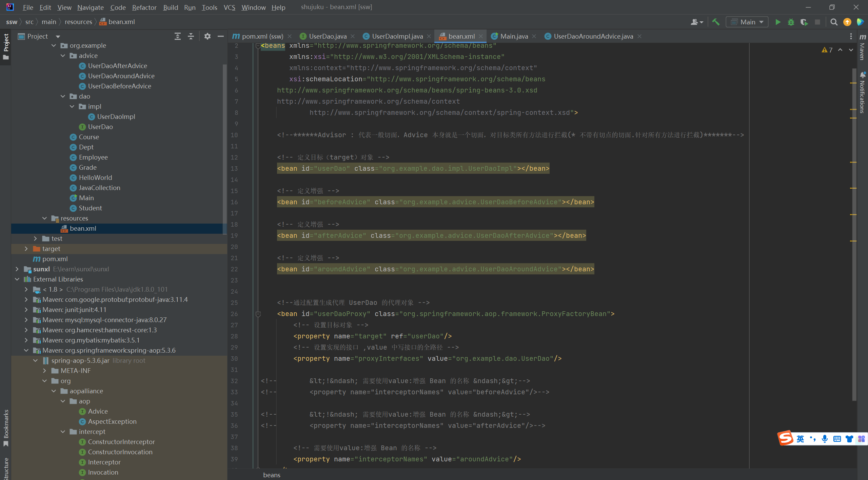Open the UserDaoAroundAdvice class in tree
The height and width of the screenshot is (480, 868).
(x=121, y=76)
